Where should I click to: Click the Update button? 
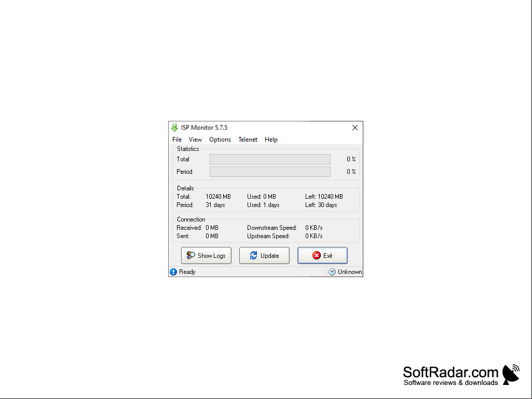tap(264, 255)
